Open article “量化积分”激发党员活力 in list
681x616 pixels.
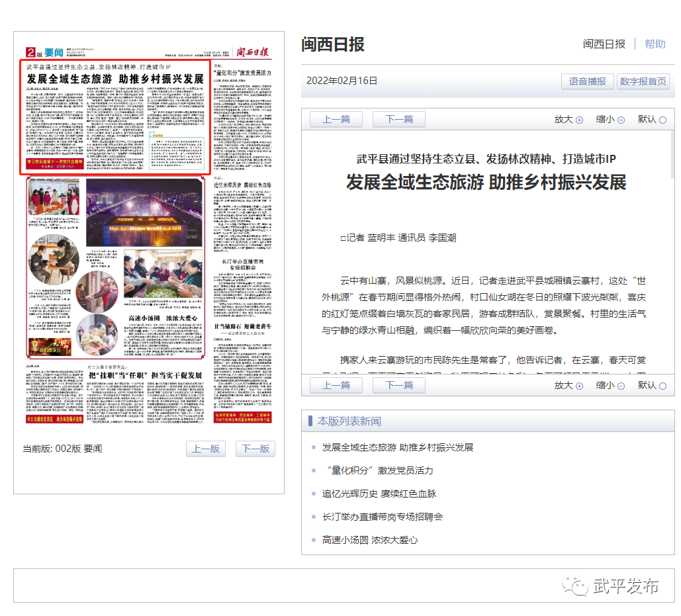378,470
